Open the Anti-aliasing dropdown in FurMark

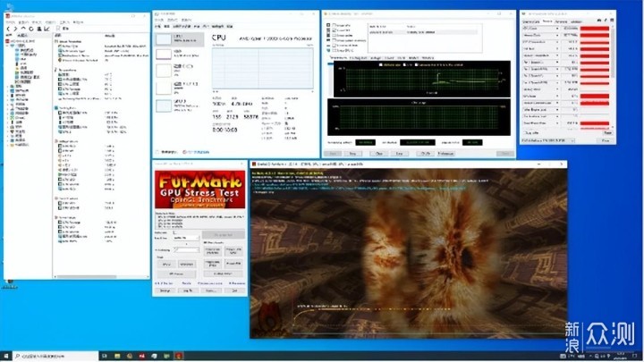point(186,250)
